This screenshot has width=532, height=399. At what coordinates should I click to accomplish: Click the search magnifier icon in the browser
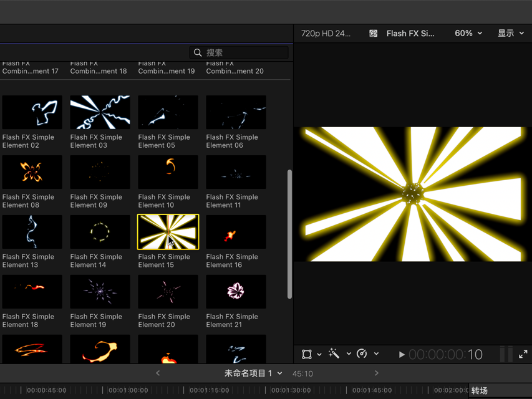pyautogui.click(x=198, y=52)
